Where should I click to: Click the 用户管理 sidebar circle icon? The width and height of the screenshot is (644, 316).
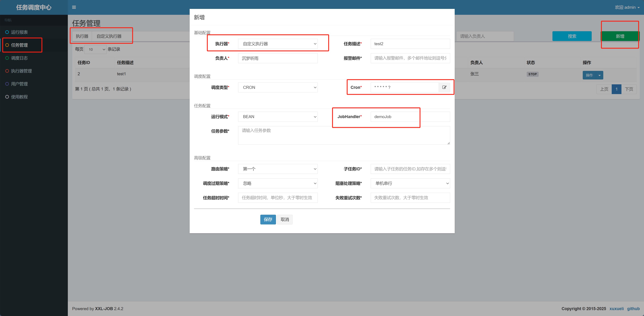click(x=7, y=84)
